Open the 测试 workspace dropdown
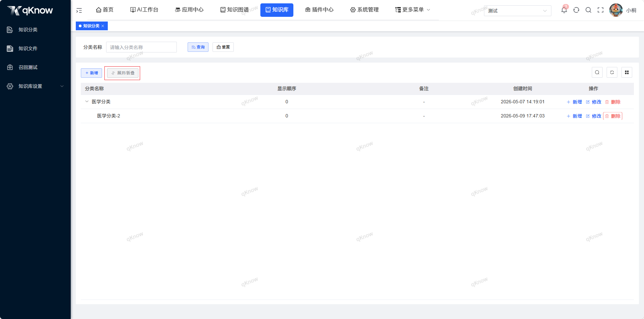Image resolution: width=644 pixels, height=319 pixels. (x=517, y=11)
